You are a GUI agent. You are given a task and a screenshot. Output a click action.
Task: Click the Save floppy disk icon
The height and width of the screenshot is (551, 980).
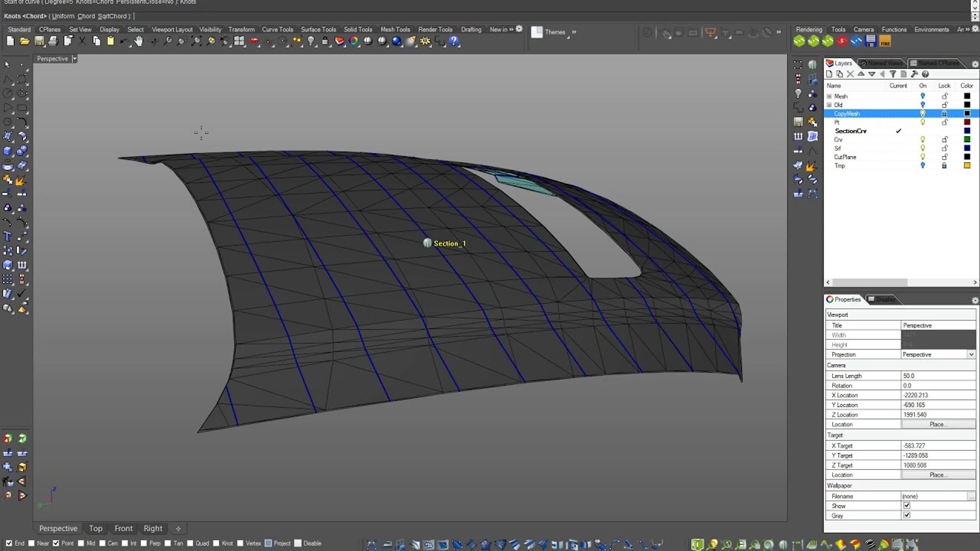(x=39, y=41)
